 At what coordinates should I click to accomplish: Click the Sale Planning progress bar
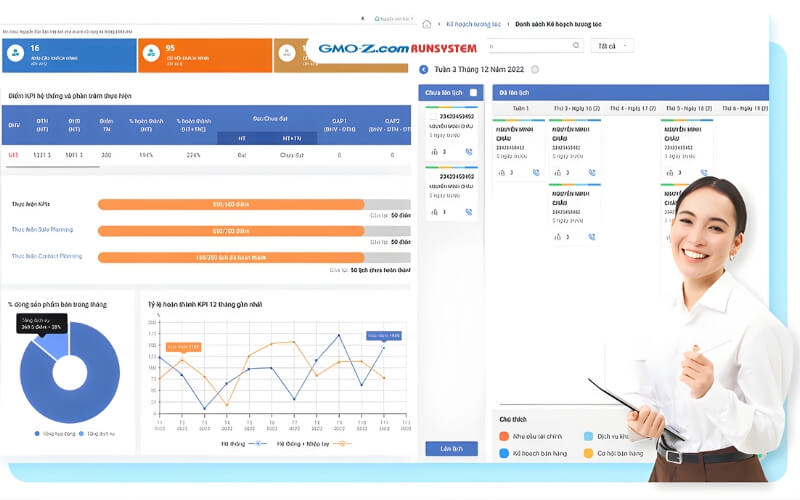(x=254, y=231)
